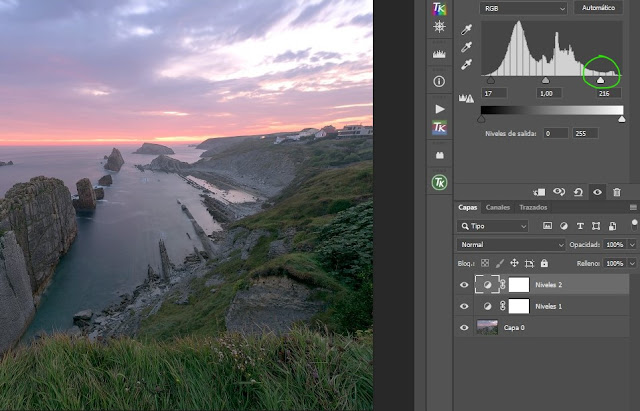Filter layers by type layers
The image size is (640, 411).
[580, 226]
